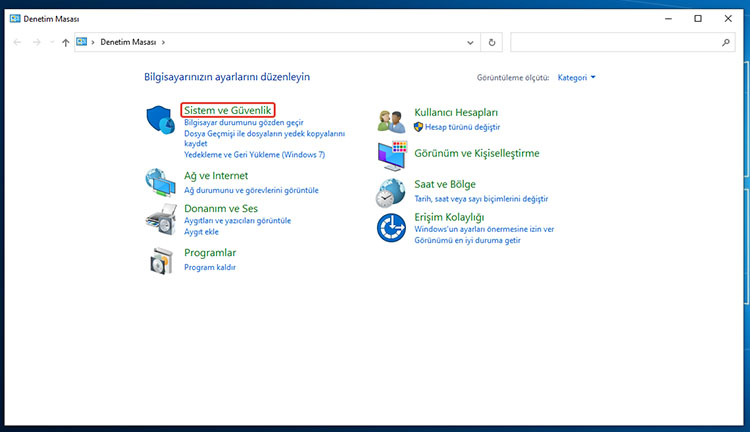
Task: Open the Kategori view dropdown
Action: [x=576, y=77]
